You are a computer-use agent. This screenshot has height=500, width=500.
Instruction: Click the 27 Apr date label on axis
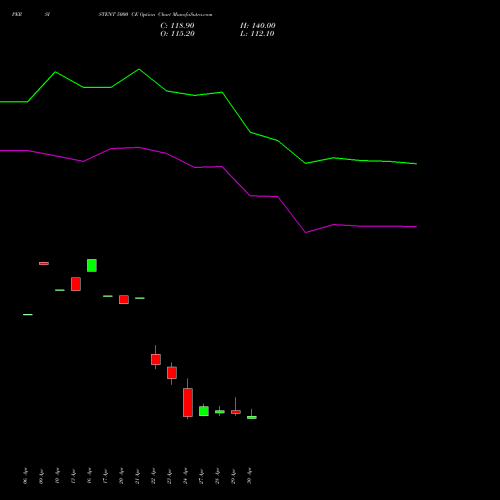point(201,476)
